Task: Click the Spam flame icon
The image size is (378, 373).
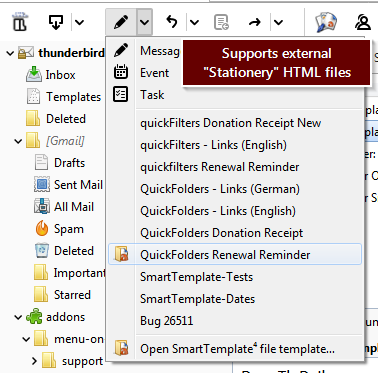Action: 42,228
